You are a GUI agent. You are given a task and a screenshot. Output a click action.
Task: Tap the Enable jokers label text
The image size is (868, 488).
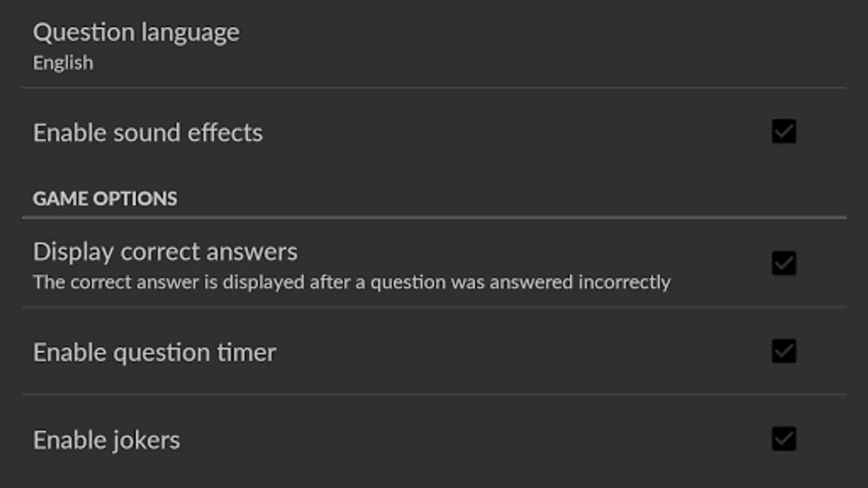pos(106,440)
